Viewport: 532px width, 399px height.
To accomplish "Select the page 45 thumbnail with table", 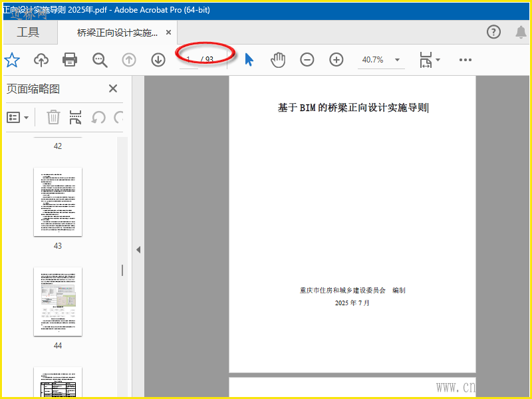I will click(58, 382).
